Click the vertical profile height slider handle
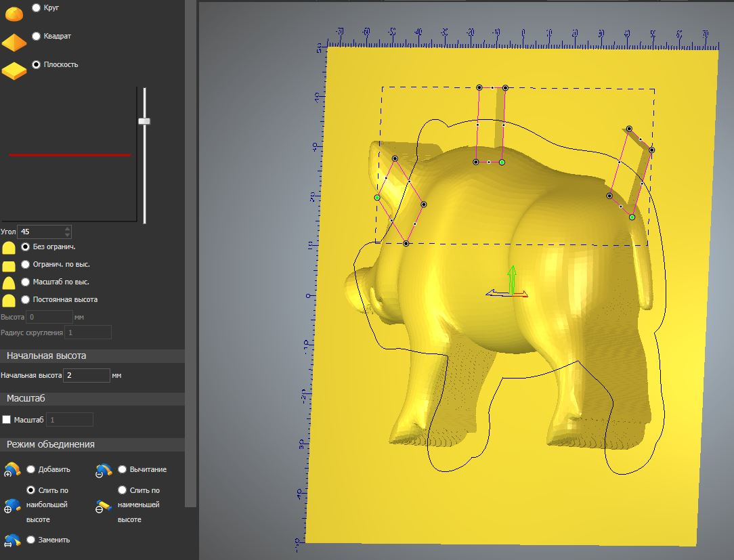The image size is (734, 560). tap(144, 121)
